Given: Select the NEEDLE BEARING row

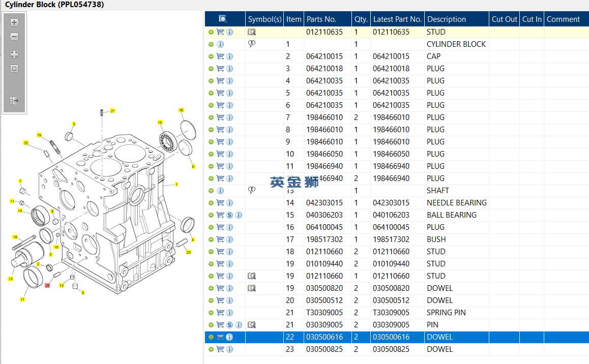Looking at the screenshot, I should coord(456,203).
